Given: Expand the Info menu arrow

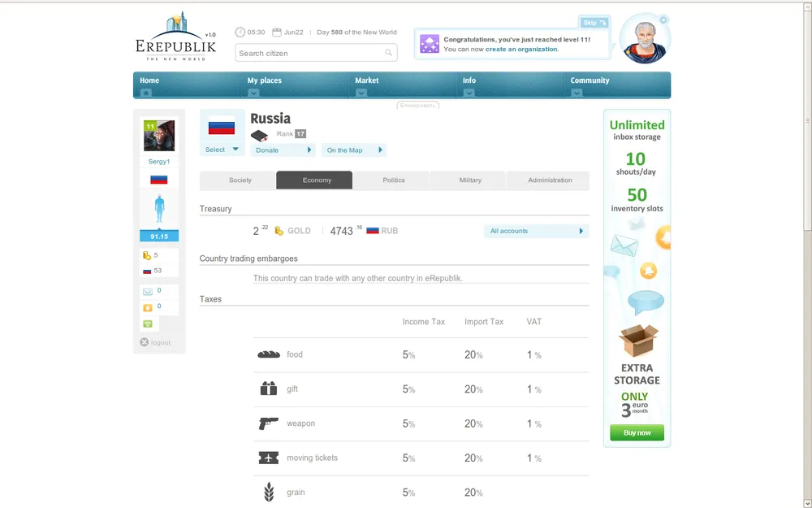Looking at the screenshot, I should pyautogui.click(x=469, y=93).
